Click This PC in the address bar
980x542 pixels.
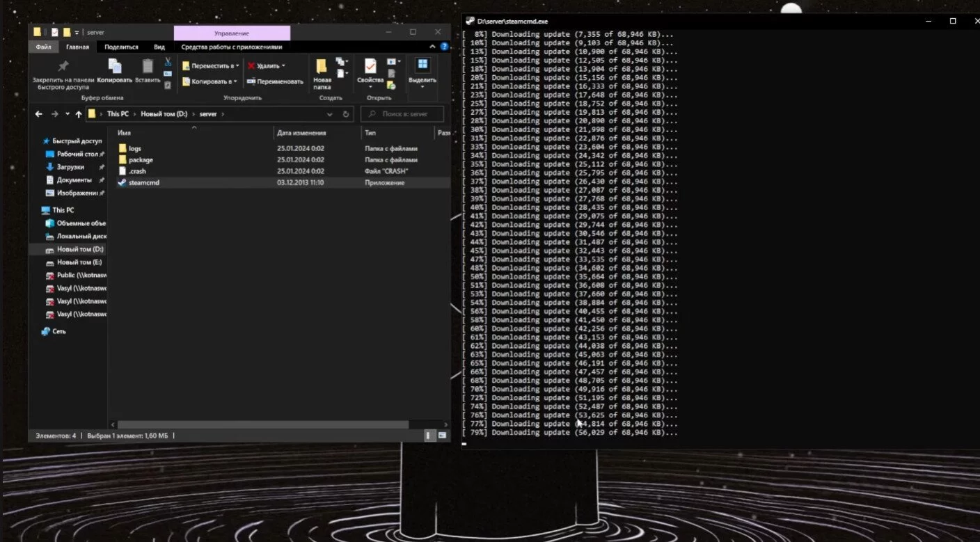(118, 114)
